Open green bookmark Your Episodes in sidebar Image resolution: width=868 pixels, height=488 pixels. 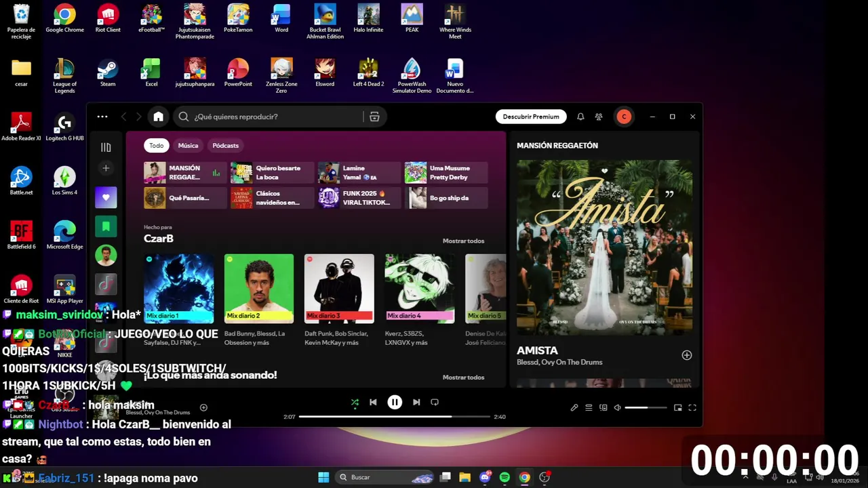click(x=106, y=226)
